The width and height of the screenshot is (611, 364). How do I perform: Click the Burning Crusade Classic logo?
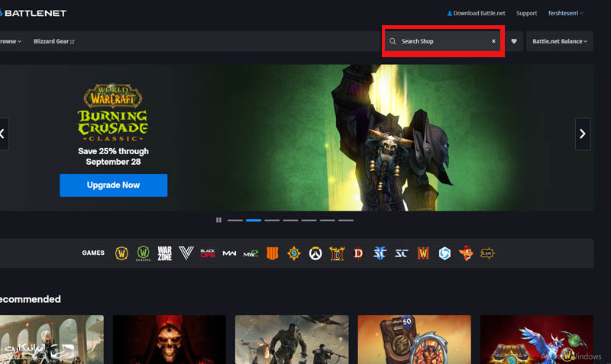pos(113,112)
